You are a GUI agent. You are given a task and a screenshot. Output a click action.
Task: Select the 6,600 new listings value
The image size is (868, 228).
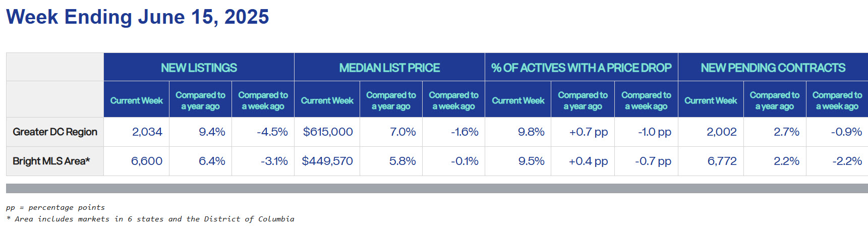click(147, 161)
